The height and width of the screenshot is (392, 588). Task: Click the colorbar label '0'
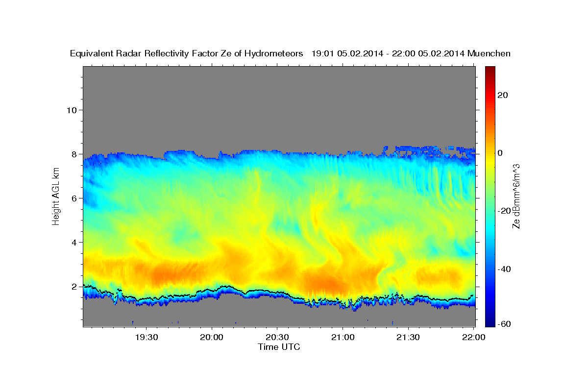(x=501, y=153)
